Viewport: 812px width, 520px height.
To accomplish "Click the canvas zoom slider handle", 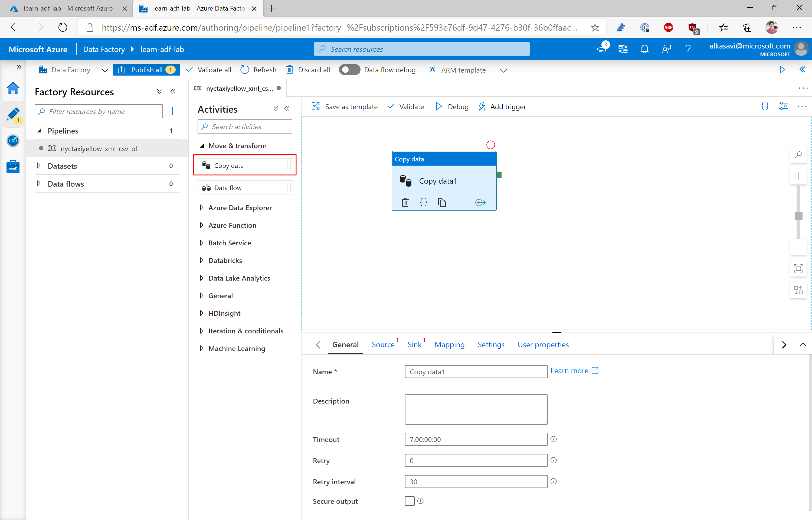I will coord(798,216).
